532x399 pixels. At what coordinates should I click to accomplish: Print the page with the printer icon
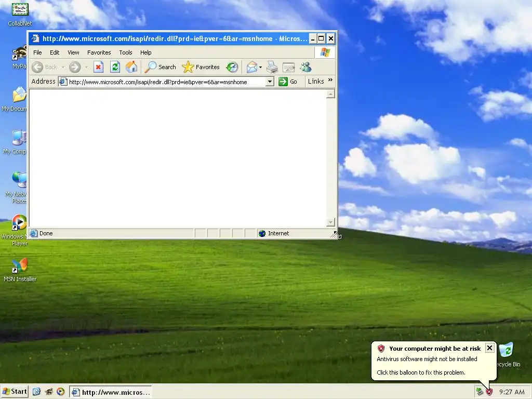coord(272,67)
